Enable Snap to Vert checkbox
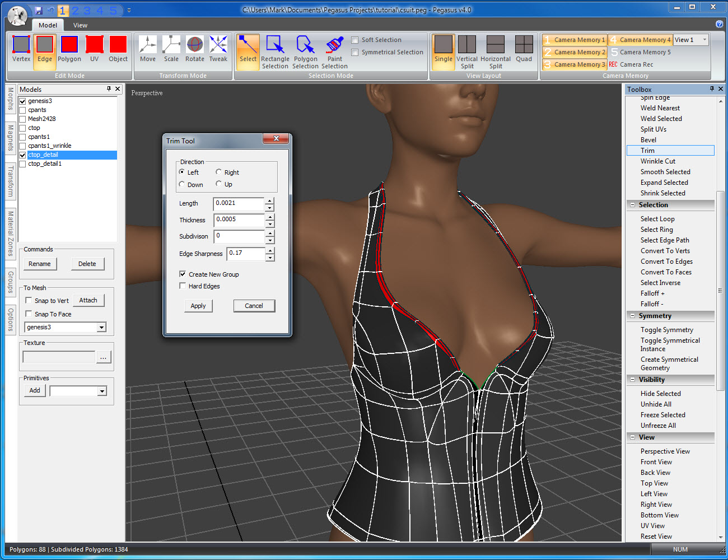Screen dimensions: 728x560 29,300
